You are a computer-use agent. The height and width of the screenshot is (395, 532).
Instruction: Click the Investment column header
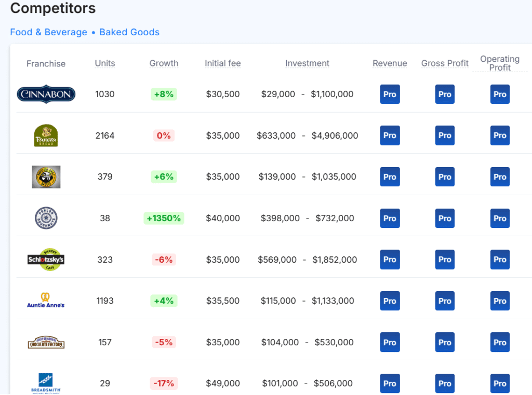[x=307, y=63]
